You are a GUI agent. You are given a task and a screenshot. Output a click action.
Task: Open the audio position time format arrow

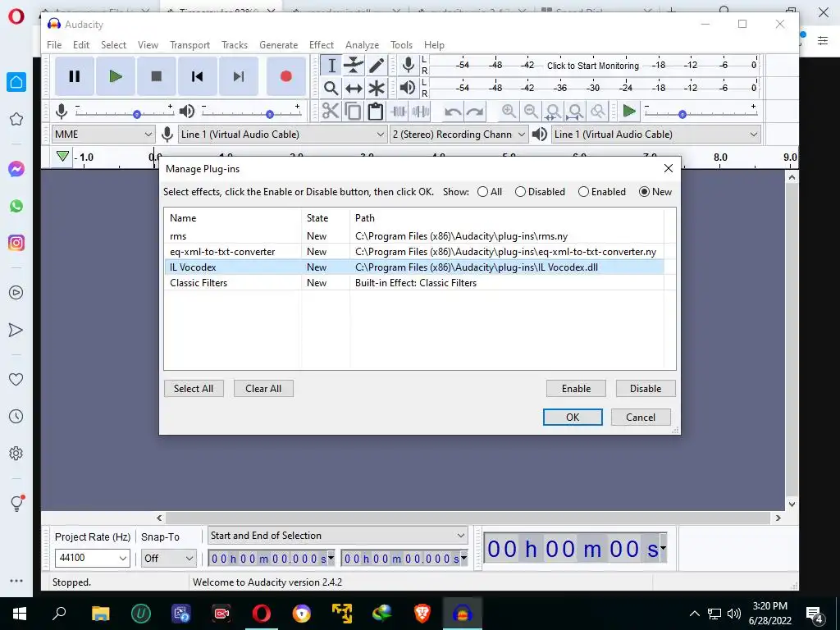click(x=663, y=547)
